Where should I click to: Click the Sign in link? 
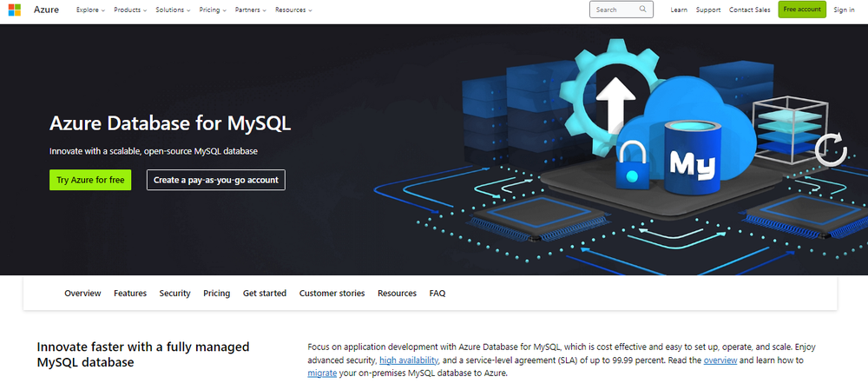844,10
